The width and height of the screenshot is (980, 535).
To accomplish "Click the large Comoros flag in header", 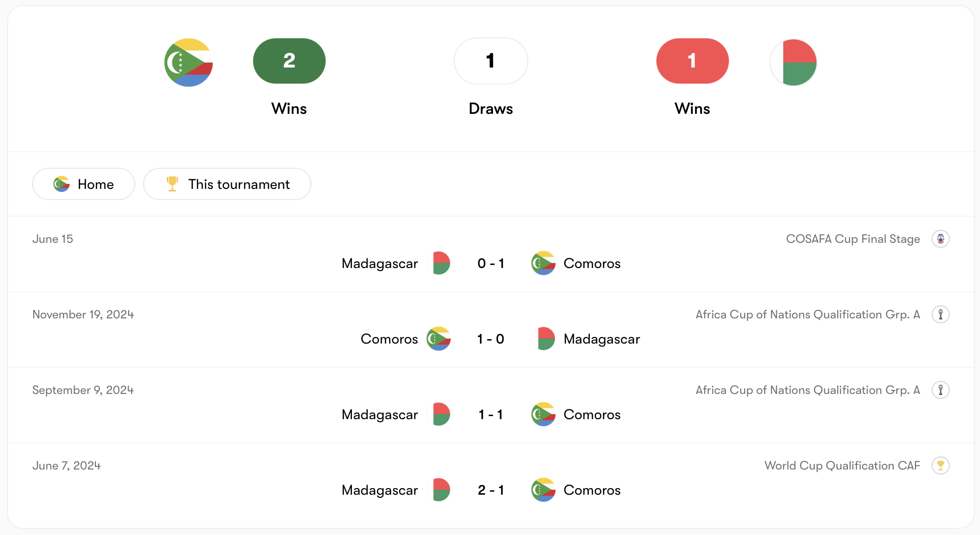I will [189, 62].
